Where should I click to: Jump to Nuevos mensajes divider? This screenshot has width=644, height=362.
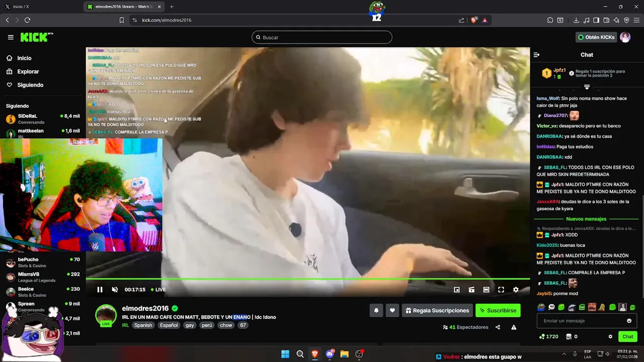coord(586,219)
